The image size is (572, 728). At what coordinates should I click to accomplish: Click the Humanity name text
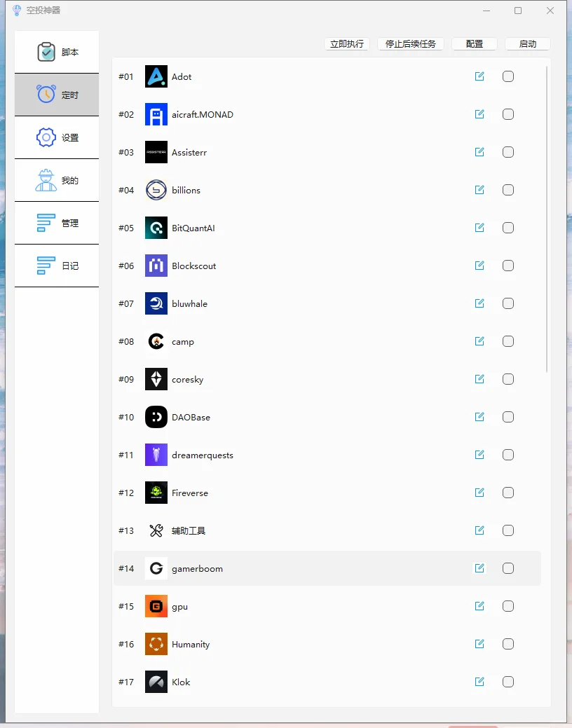click(x=191, y=645)
